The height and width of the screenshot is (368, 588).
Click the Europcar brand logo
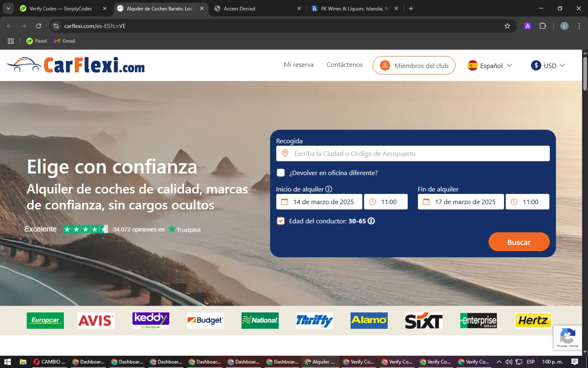click(x=45, y=321)
